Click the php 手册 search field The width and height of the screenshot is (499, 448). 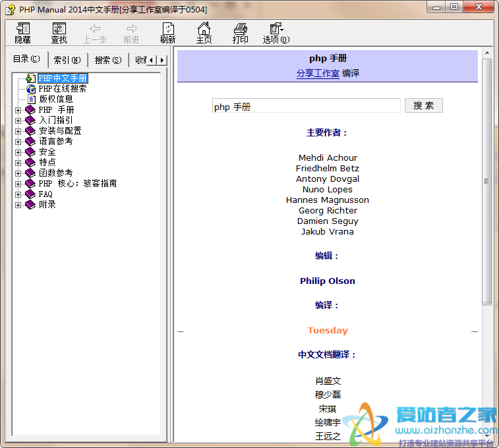tap(306, 105)
